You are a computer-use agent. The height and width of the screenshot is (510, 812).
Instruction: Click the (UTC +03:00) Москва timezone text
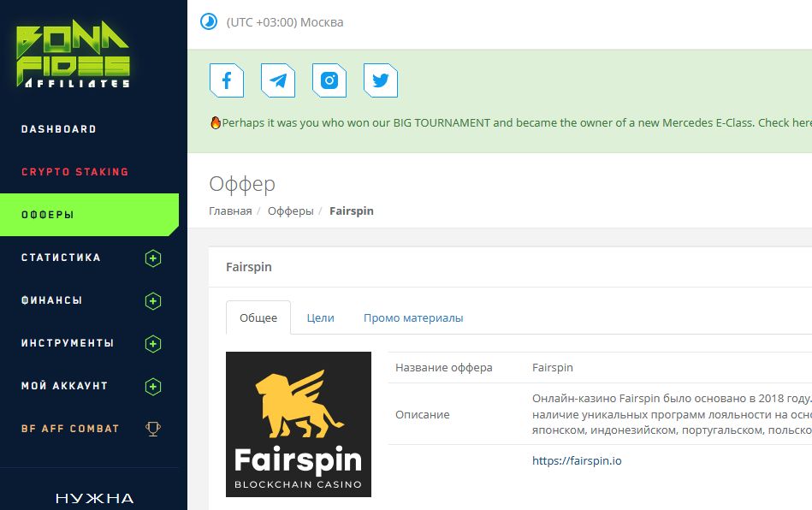(x=285, y=22)
